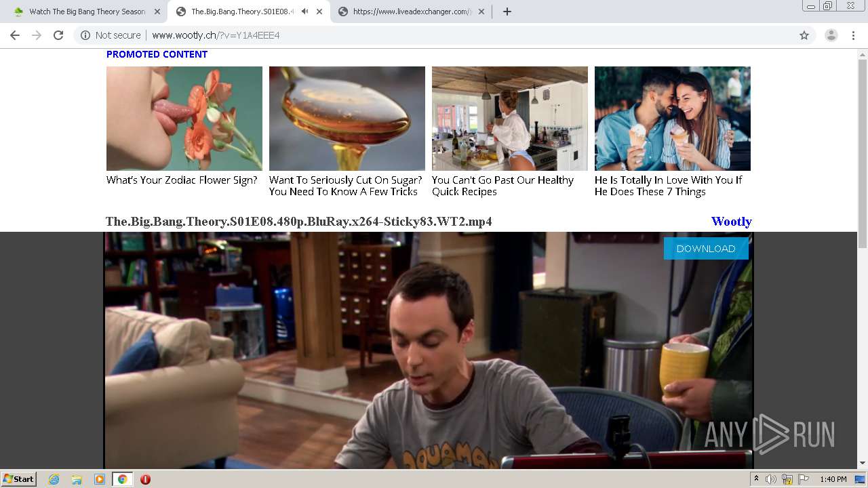Click the He Is Totally In Love headline

click(668, 186)
